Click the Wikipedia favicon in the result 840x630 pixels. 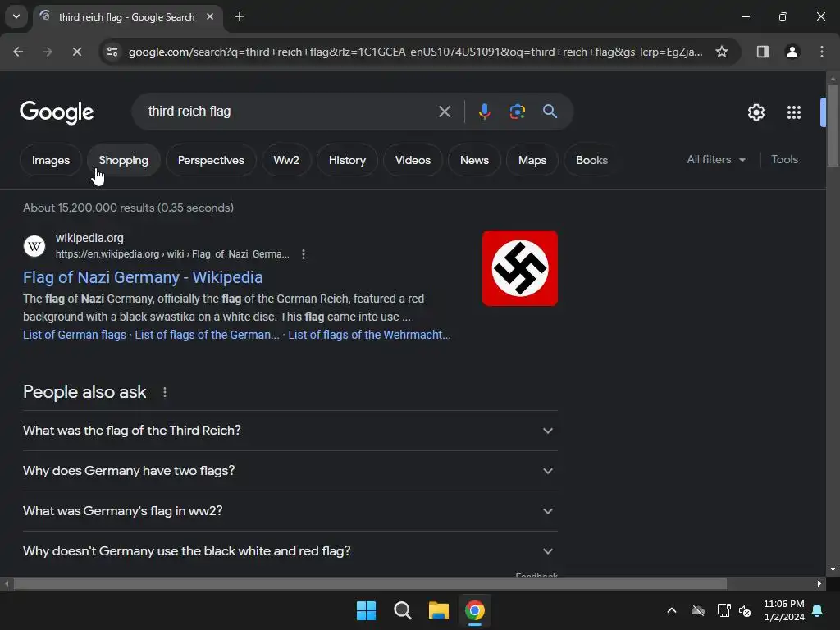point(34,246)
